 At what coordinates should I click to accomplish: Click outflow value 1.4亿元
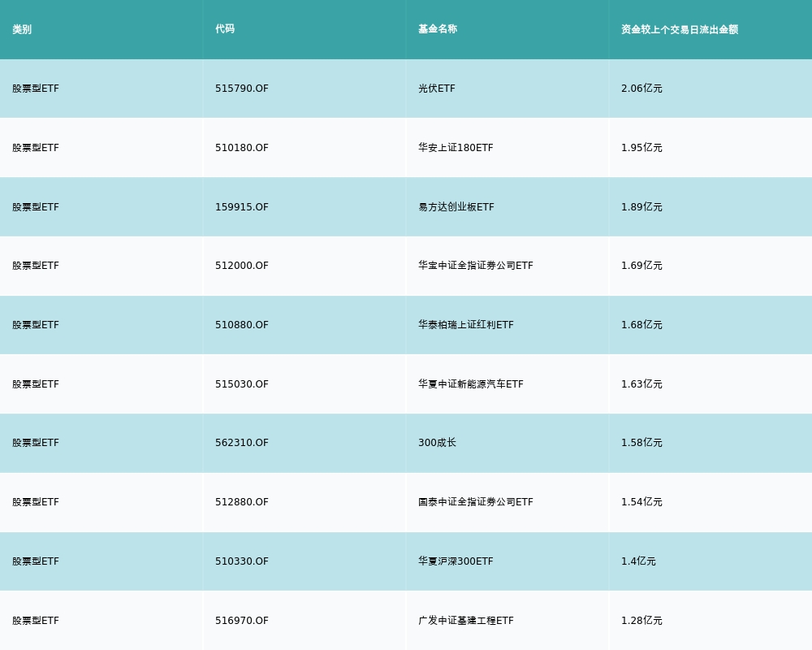click(x=638, y=561)
